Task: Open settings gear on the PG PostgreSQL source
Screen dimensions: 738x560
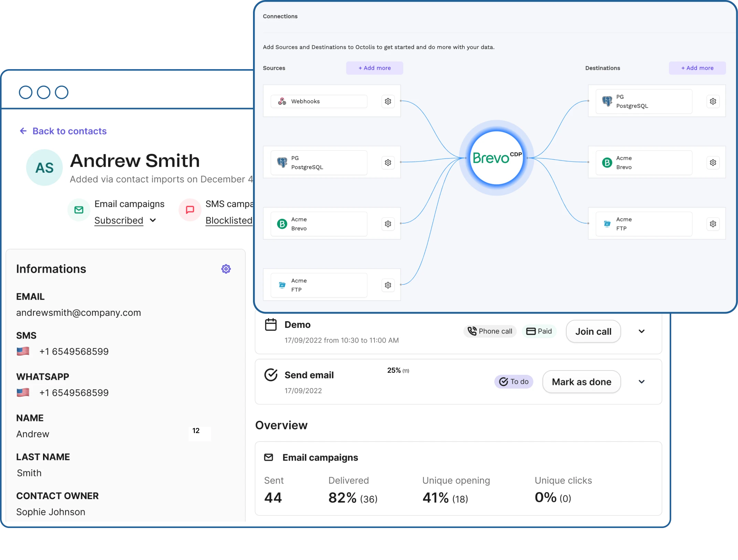Action: (388, 162)
